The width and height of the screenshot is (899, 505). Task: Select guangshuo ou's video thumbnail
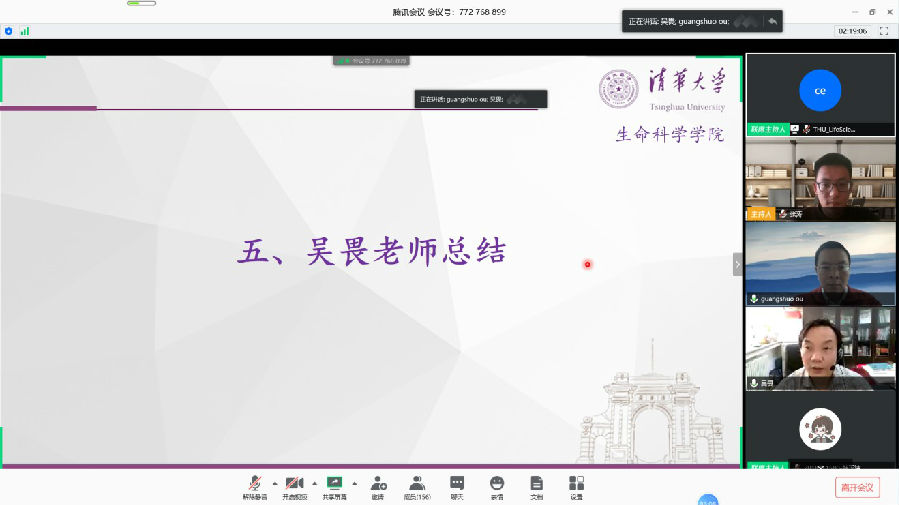(x=820, y=264)
